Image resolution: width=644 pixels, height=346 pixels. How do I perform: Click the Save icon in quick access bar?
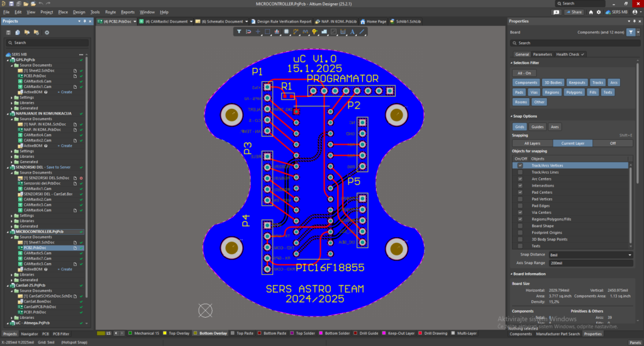pos(11,4)
